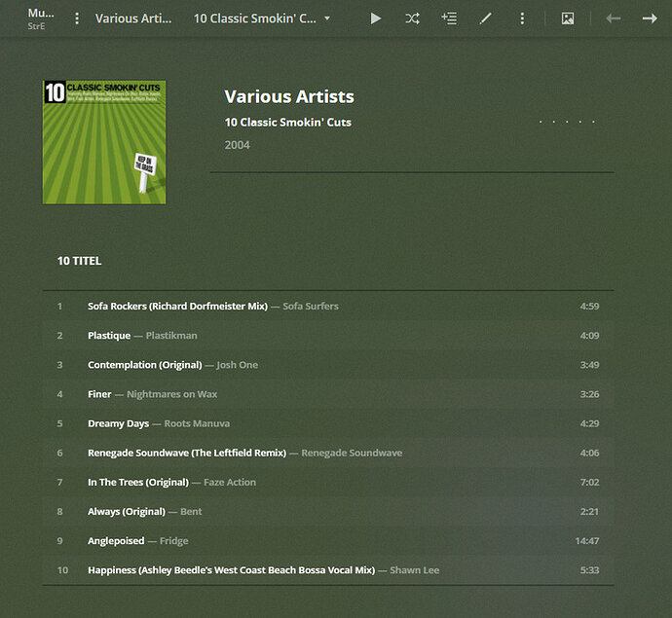Click the 14:47 duration
672x618 pixels.
tap(587, 541)
